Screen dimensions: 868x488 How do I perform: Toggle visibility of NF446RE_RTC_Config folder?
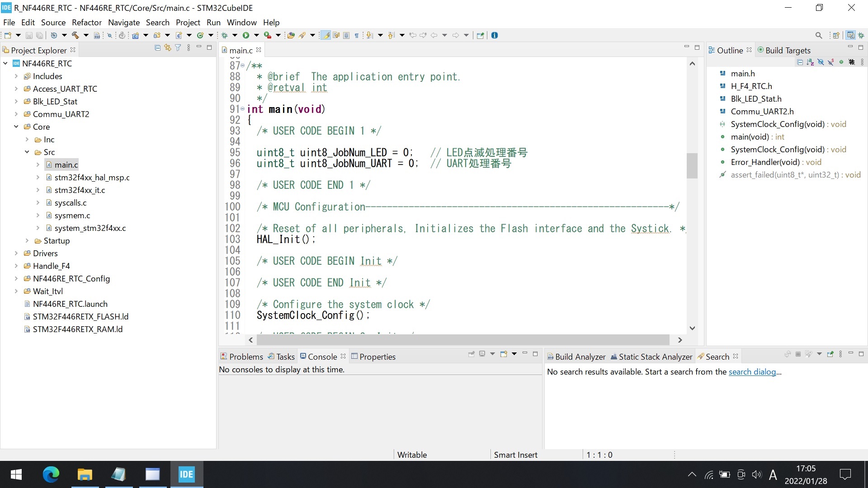(x=16, y=278)
